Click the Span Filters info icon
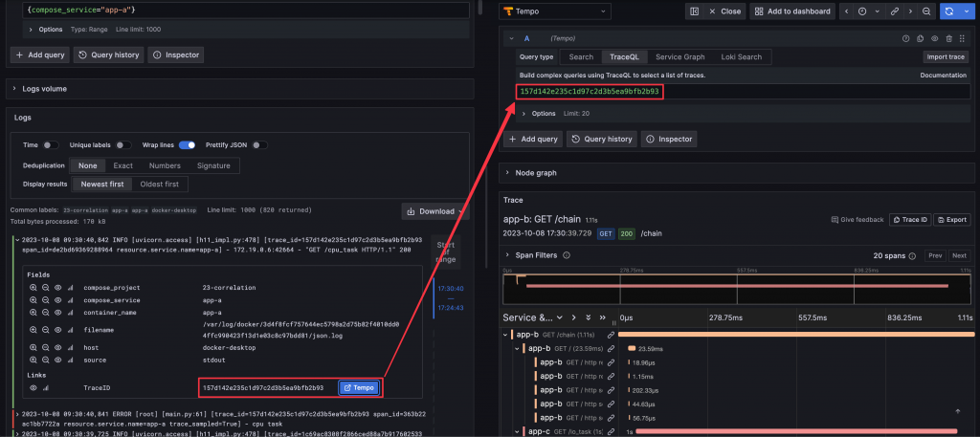Viewport: 980px width, 437px height. pyautogui.click(x=567, y=255)
